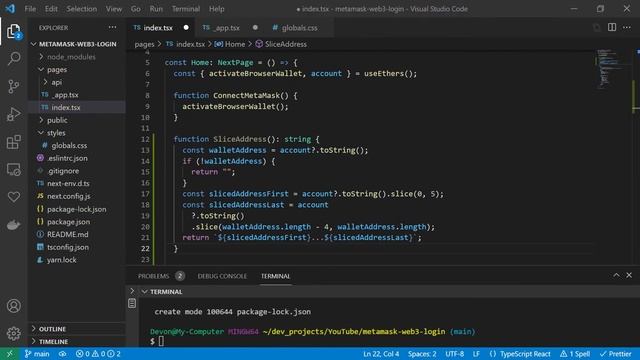Open Accounts menu icon
Viewport: 640px width, 360px height.
click(x=13, y=306)
